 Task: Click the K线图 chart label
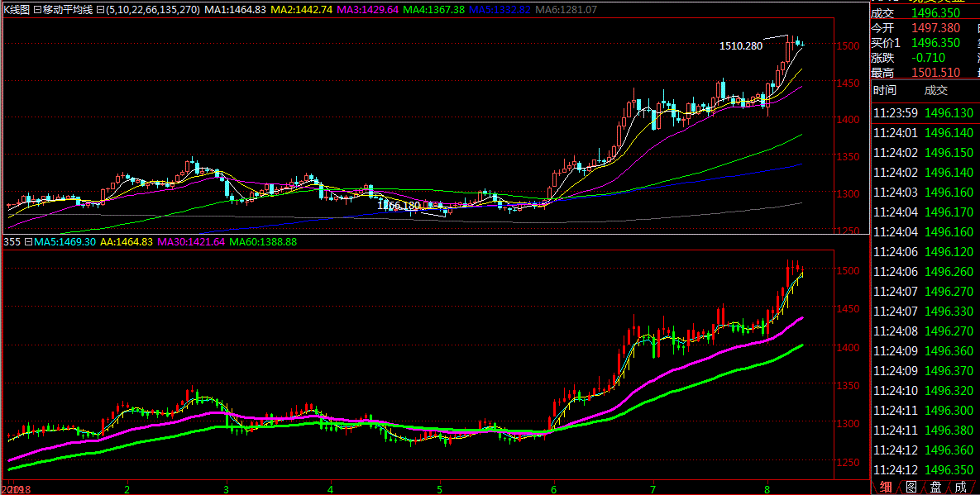tap(17, 10)
